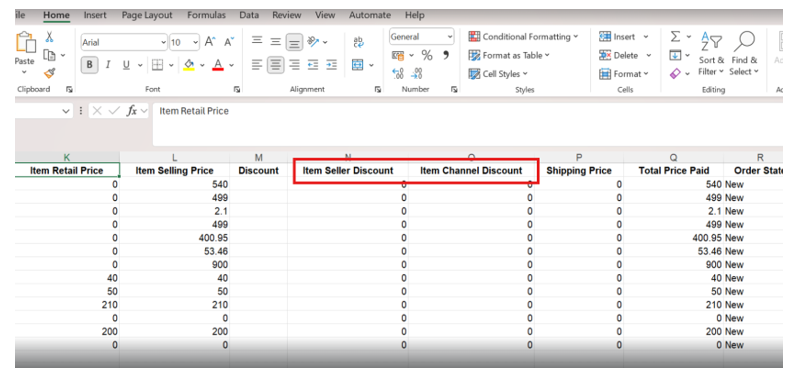
Task: Click the AutoSum sigma icon
Action: point(675,36)
